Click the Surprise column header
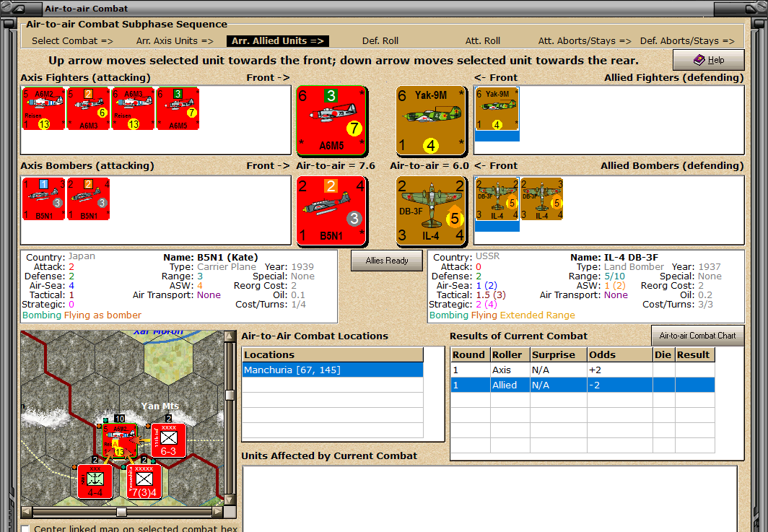 tap(559, 354)
